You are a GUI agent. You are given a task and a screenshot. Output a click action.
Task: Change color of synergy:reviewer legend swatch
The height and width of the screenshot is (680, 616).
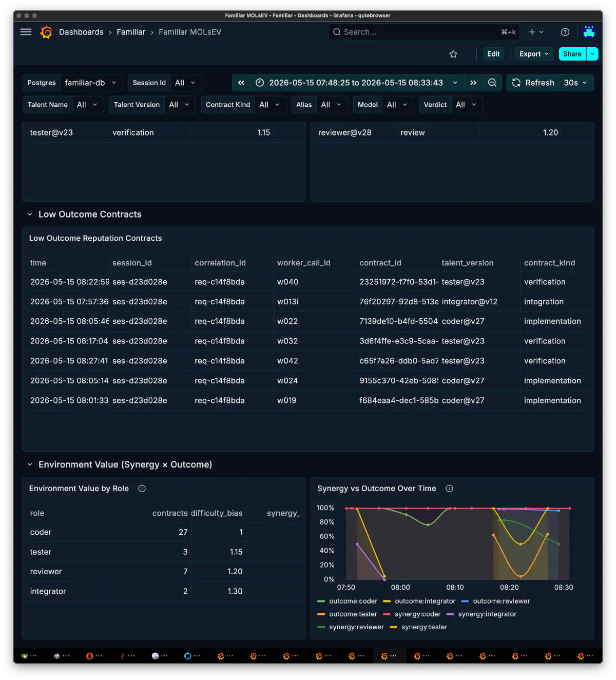tap(321, 627)
